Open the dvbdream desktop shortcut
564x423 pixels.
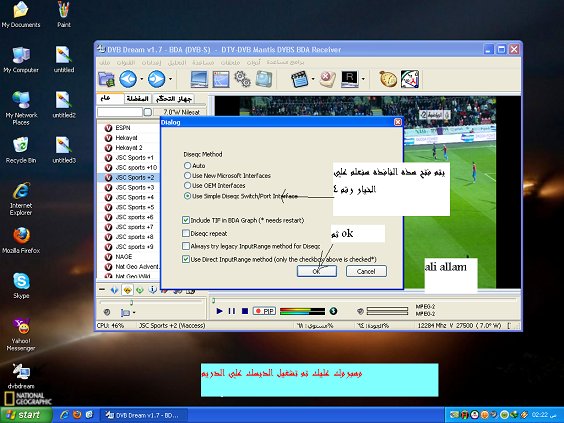(21, 376)
